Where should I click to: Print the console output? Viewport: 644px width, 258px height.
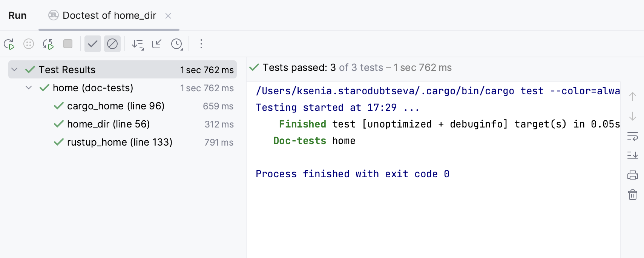[633, 175]
